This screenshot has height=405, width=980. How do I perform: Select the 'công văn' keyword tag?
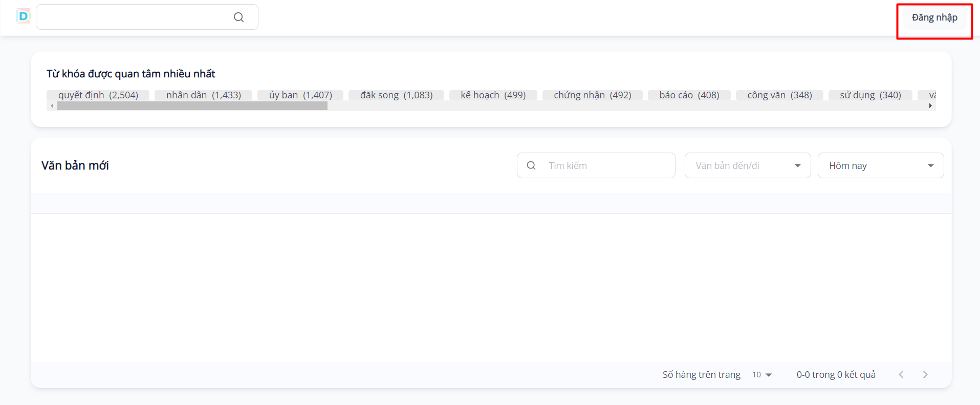pos(779,95)
